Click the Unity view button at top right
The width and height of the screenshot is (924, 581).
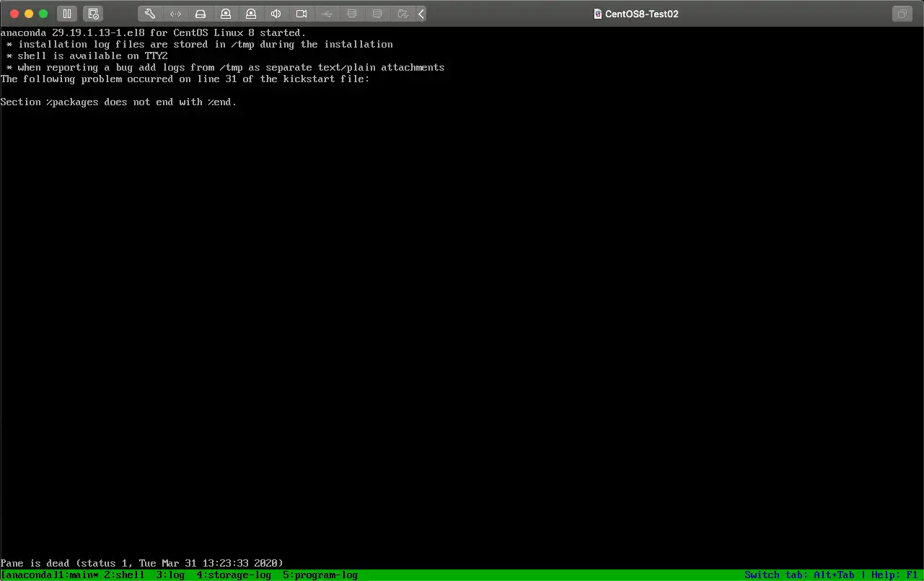902,14
